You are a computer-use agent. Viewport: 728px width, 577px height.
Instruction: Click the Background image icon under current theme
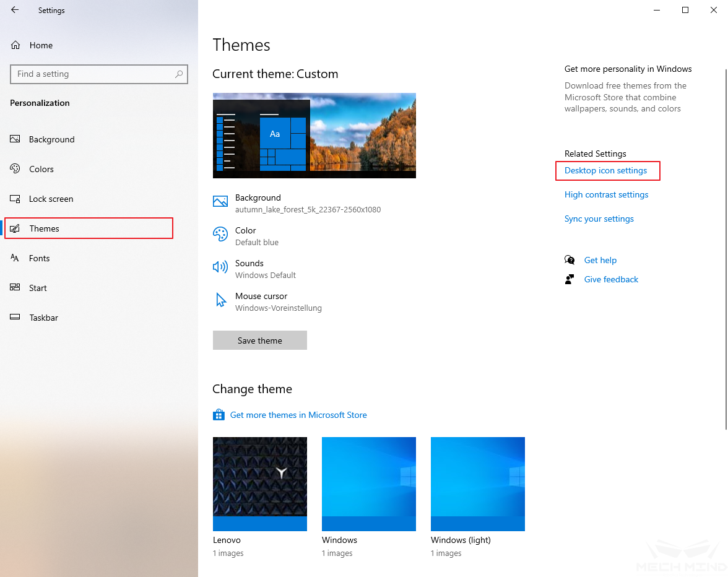220,201
